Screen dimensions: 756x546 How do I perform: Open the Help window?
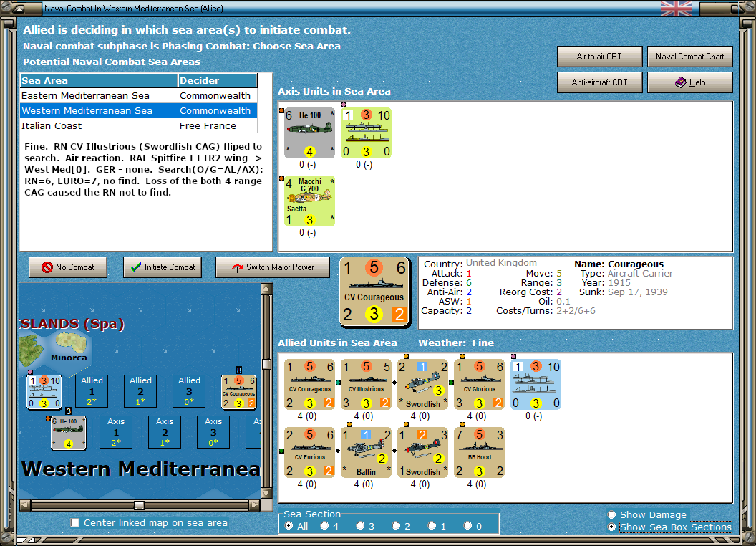690,82
